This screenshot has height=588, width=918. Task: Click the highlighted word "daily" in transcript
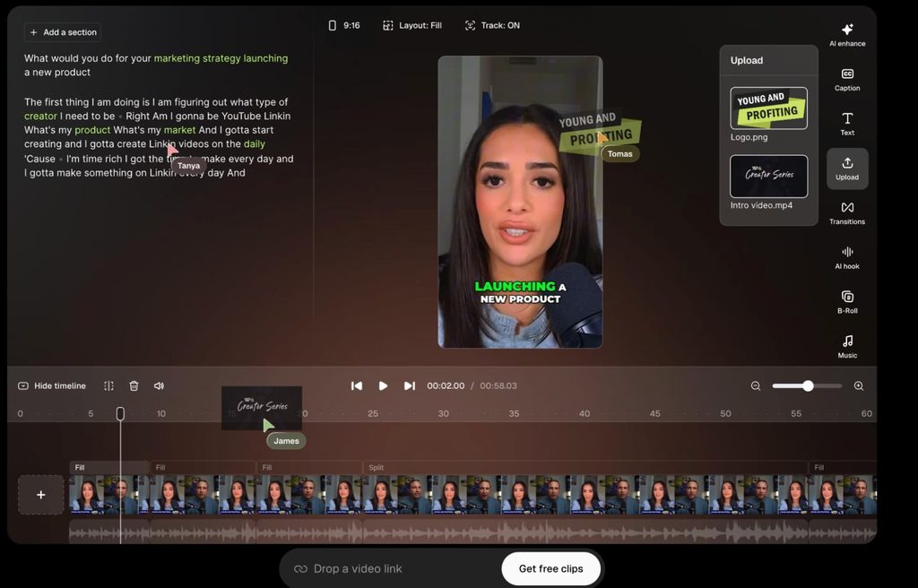(254, 144)
